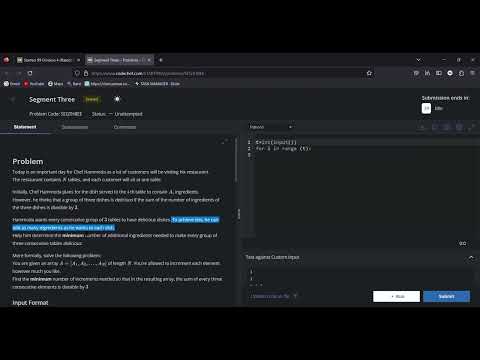Click the Test against Custom Input label
The height and width of the screenshot is (360, 480).
click(x=272, y=257)
